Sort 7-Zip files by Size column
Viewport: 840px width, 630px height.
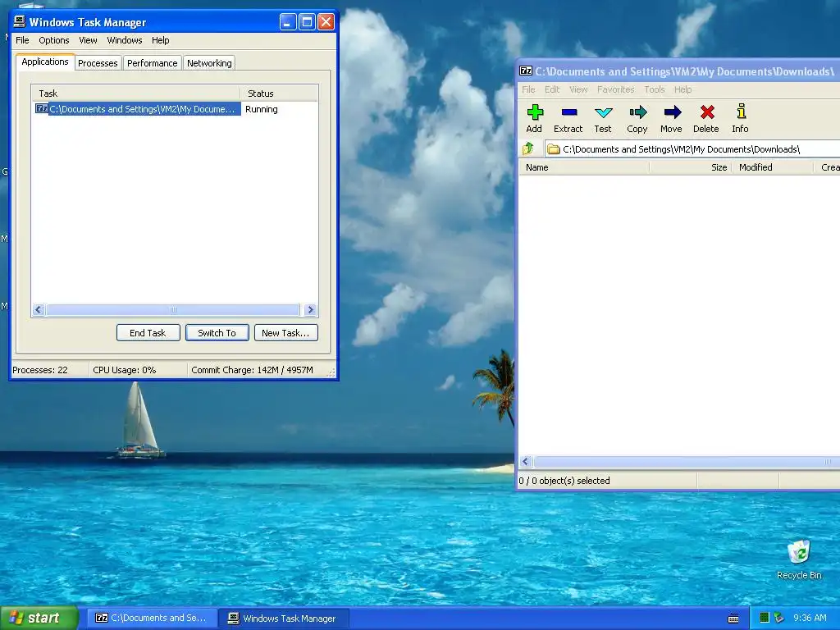pos(691,167)
